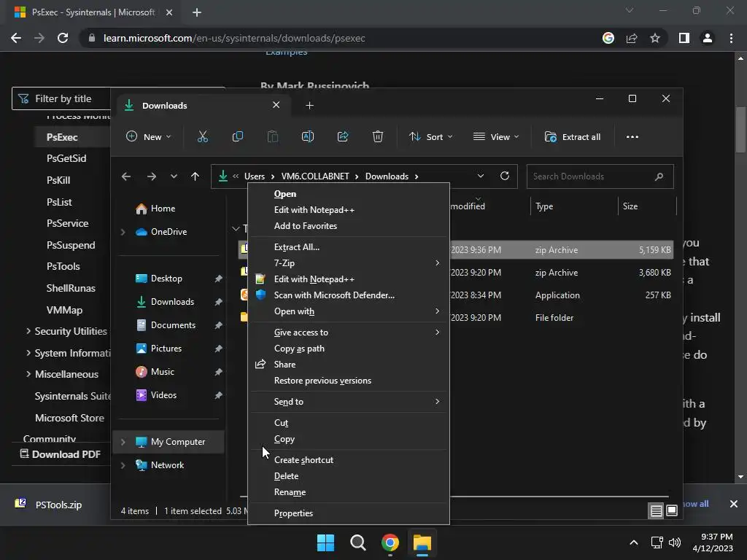Screen dimensions: 747x560
Task: Click the search magnifier in Search Downloads box
Action: [x=659, y=176]
